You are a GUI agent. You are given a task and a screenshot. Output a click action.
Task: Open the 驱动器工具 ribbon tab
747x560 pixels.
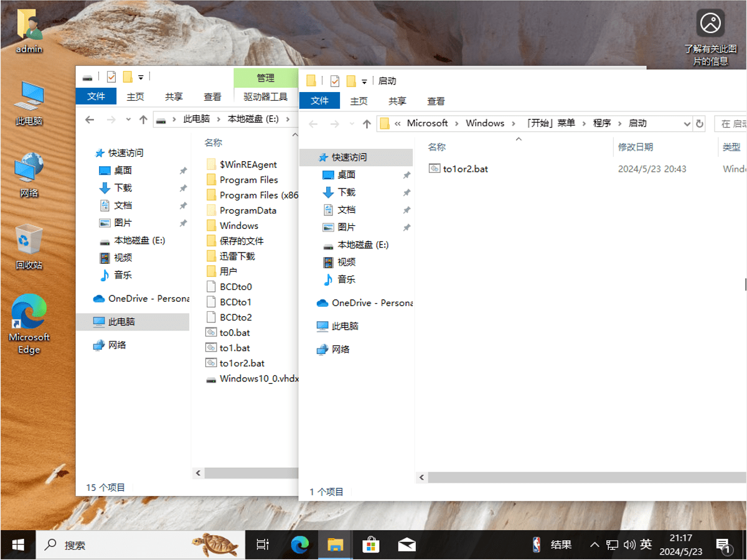[265, 96]
